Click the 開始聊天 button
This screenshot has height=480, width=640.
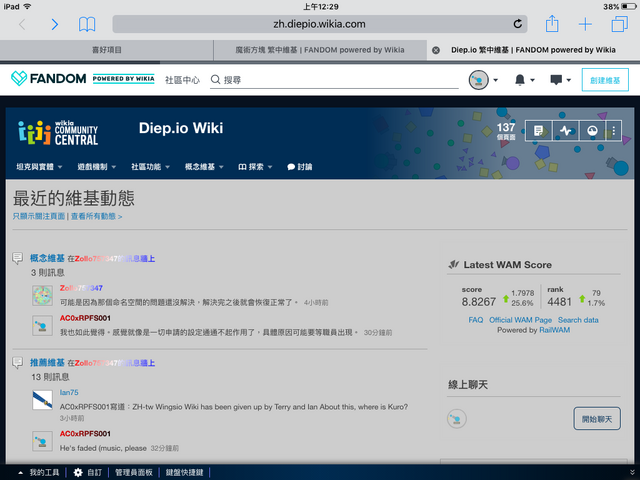pyautogui.click(x=597, y=419)
